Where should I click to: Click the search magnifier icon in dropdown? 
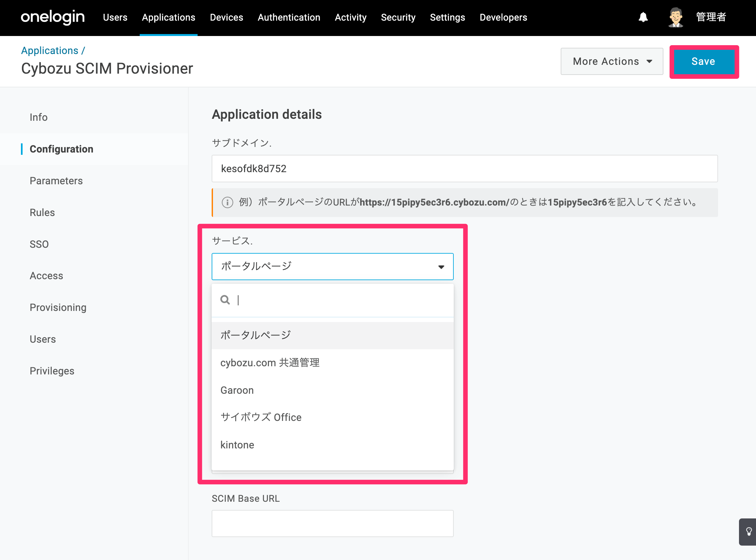coord(225,300)
